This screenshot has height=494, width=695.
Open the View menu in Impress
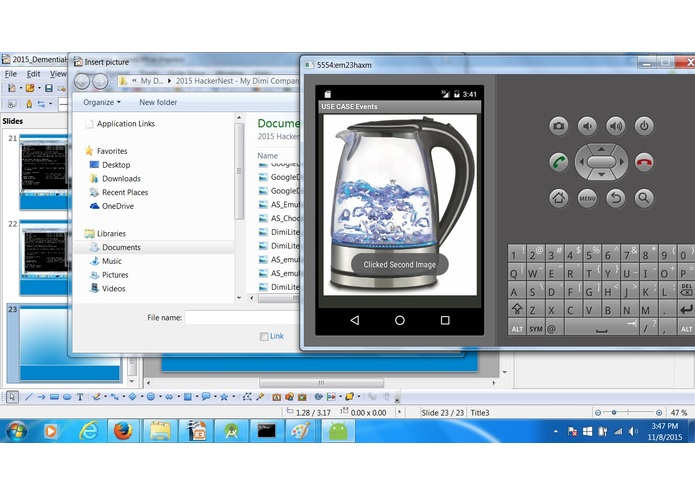click(58, 74)
